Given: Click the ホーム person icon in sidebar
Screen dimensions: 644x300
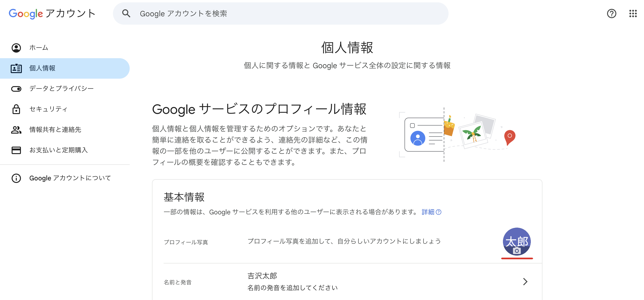Looking at the screenshot, I should point(16,47).
